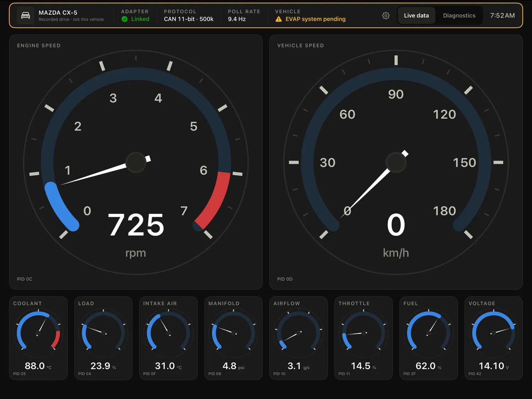Click the 23.9 % load value
This screenshot has width=532, height=399.
pyautogui.click(x=103, y=366)
